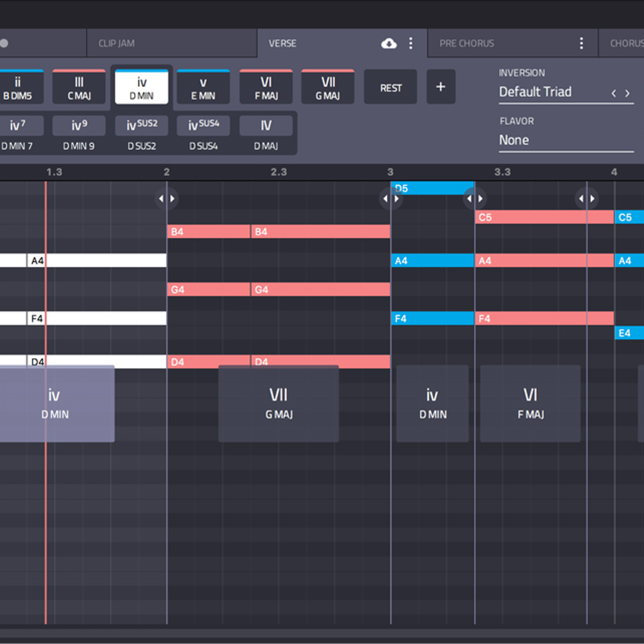644x644 pixels.
Task: Add a new chord with plus button
Action: (441, 87)
